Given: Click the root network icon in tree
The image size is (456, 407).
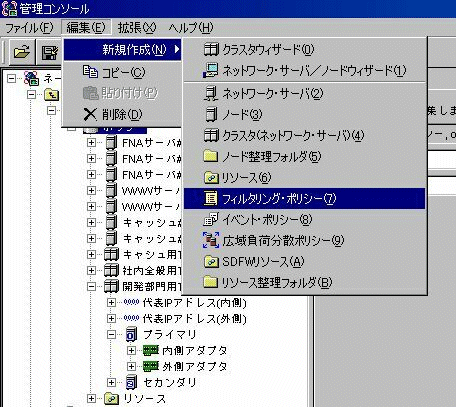Looking at the screenshot, I should [32, 79].
